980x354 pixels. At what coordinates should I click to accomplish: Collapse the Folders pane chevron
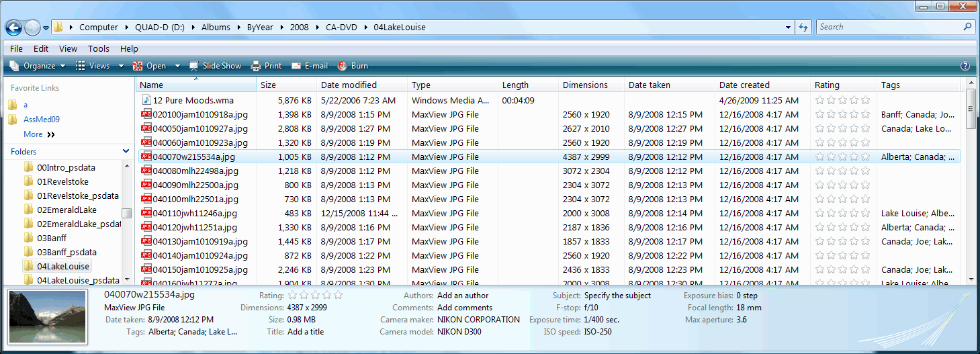(x=126, y=152)
